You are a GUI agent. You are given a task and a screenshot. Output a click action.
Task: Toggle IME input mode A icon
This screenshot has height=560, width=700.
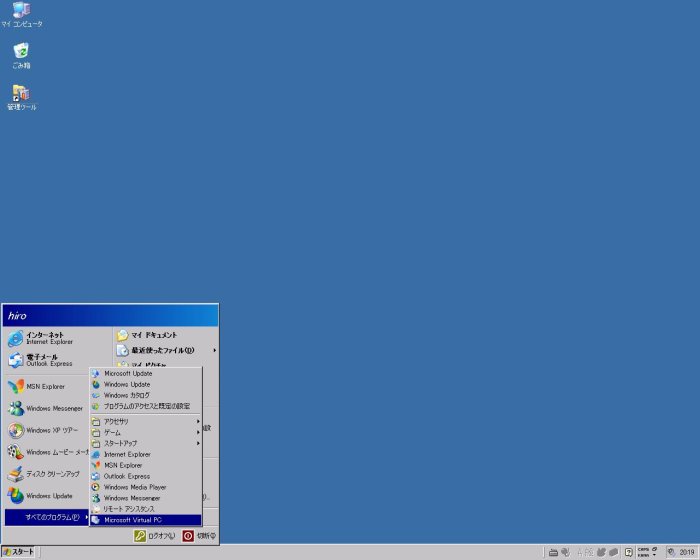pyautogui.click(x=580, y=553)
